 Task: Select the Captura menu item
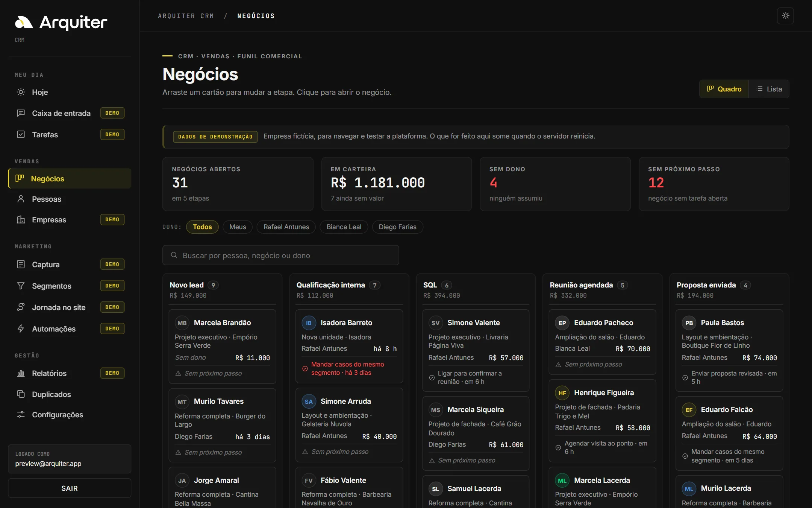click(70, 265)
